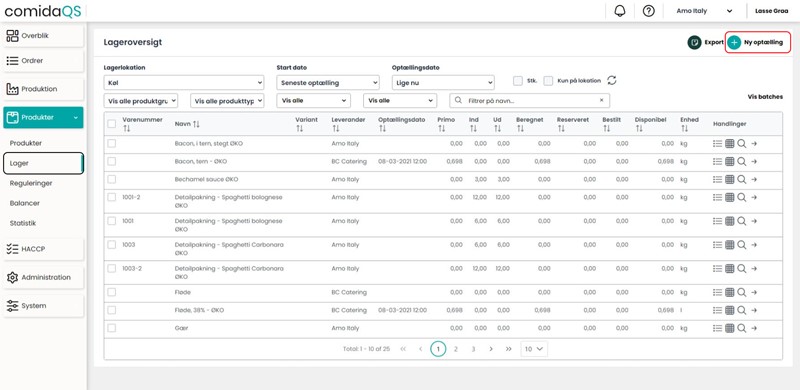Open Ordrer in the sidebar

[x=43, y=60]
